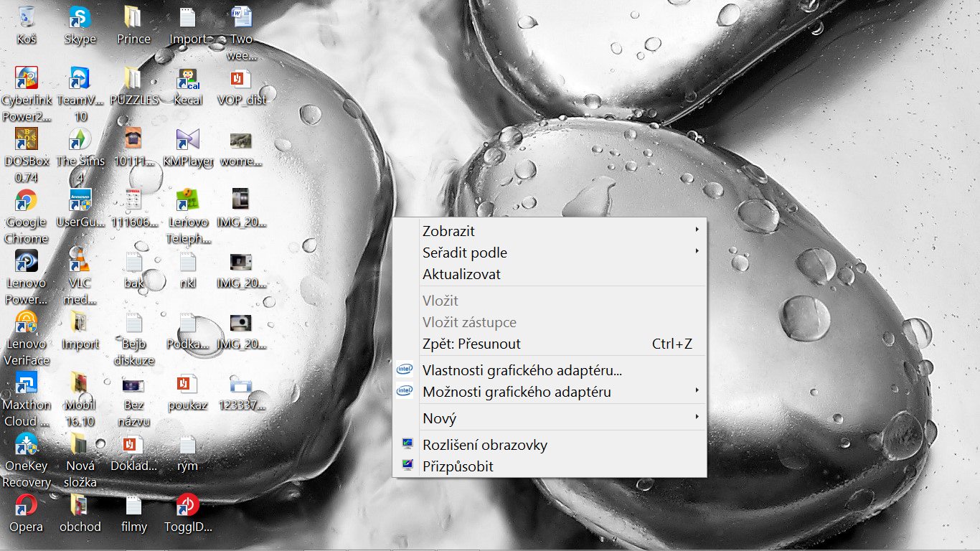Select the Bejb diskuze file icon

(x=133, y=321)
